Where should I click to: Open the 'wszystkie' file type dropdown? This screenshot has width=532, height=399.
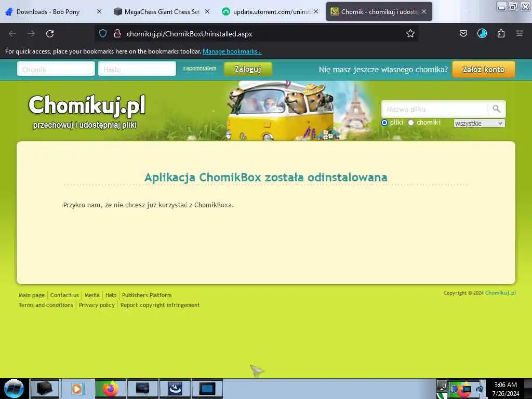[479, 123]
